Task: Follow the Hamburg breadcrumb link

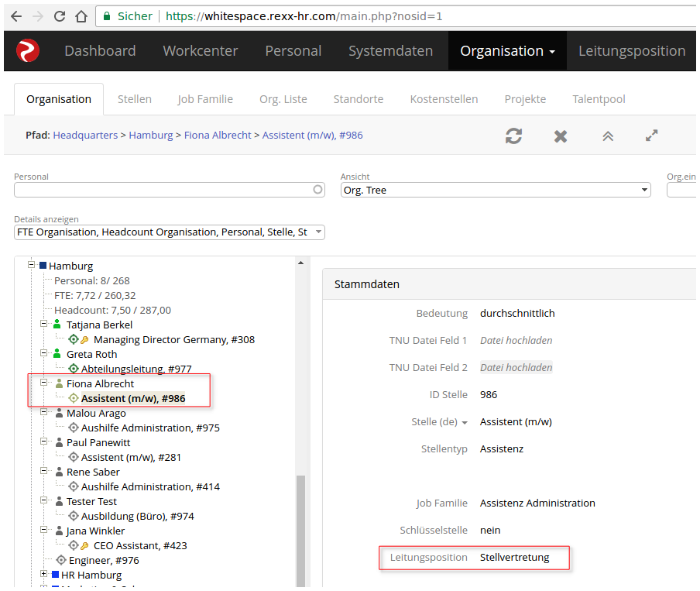Action: (x=151, y=135)
